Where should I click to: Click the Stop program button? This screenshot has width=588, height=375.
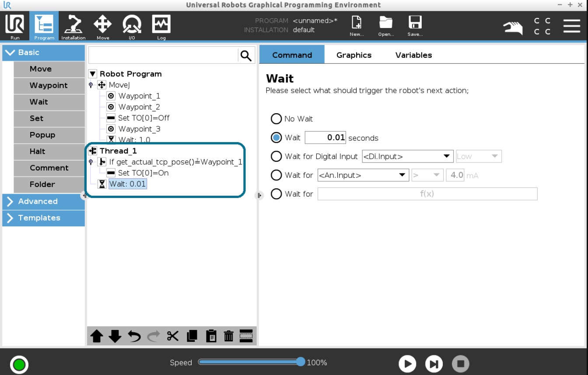460,364
